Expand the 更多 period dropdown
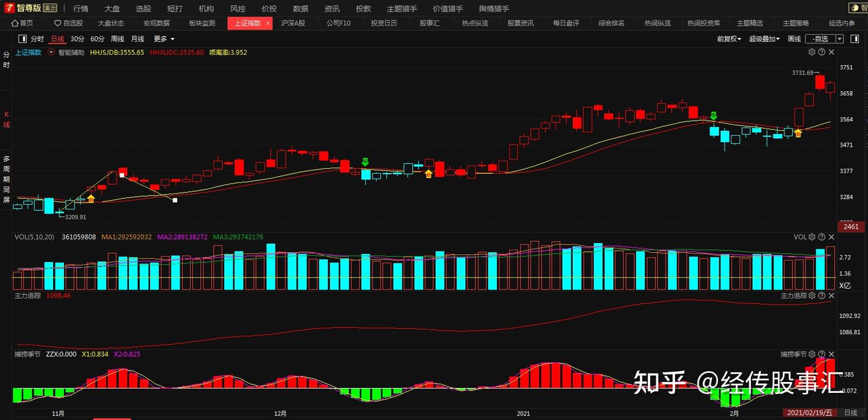 (x=164, y=39)
